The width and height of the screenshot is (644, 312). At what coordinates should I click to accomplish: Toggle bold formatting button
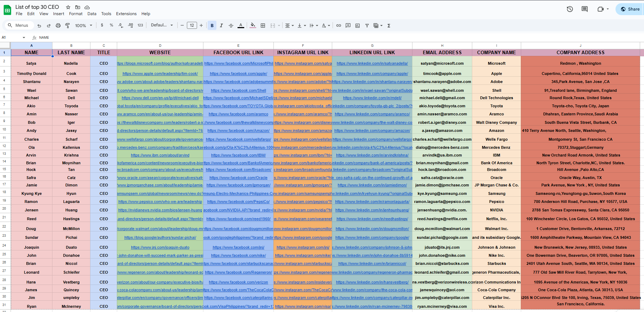[212, 25]
